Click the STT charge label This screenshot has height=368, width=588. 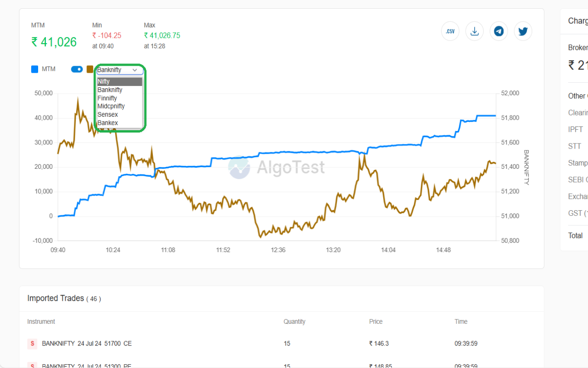pyautogui.click(x=575, y=146)
